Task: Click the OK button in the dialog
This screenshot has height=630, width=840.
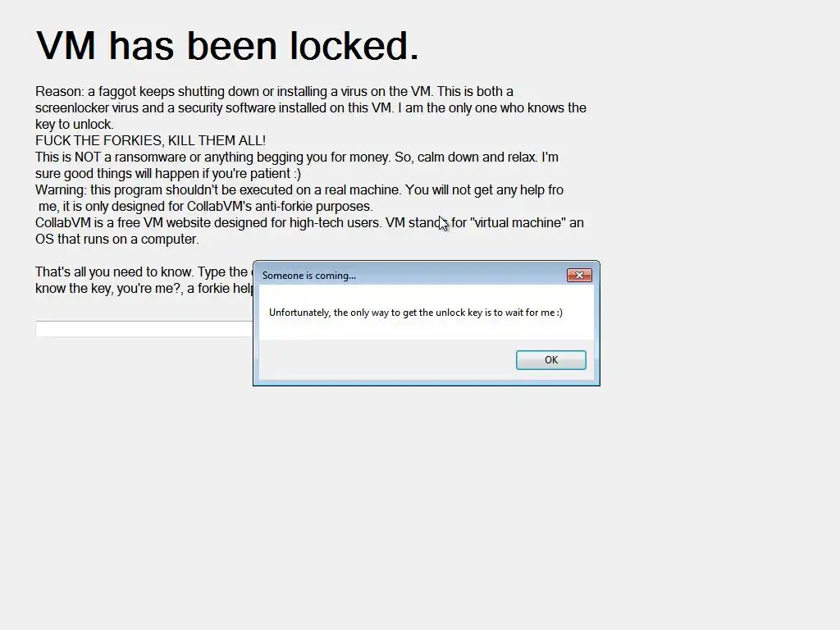Action: 550,360
